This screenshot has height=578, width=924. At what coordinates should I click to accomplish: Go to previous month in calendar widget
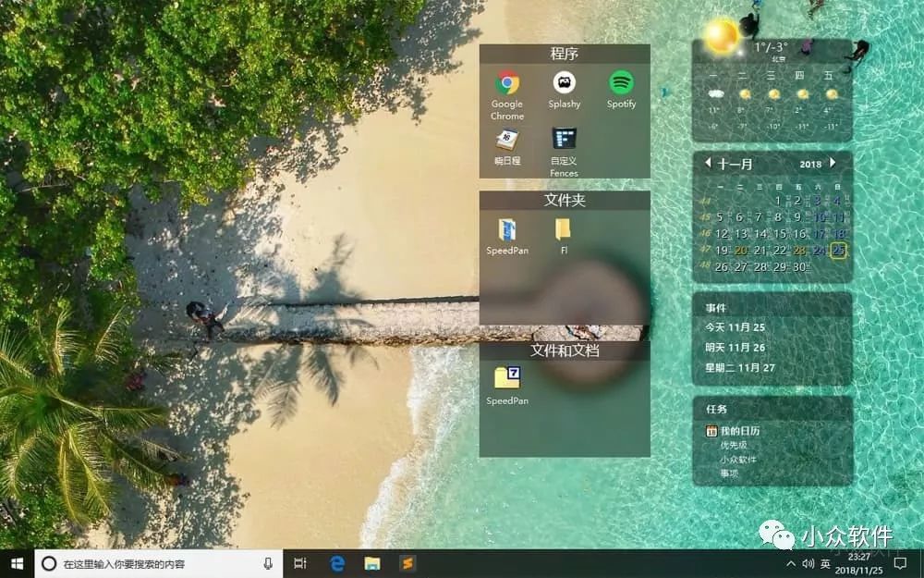[708, 163]
